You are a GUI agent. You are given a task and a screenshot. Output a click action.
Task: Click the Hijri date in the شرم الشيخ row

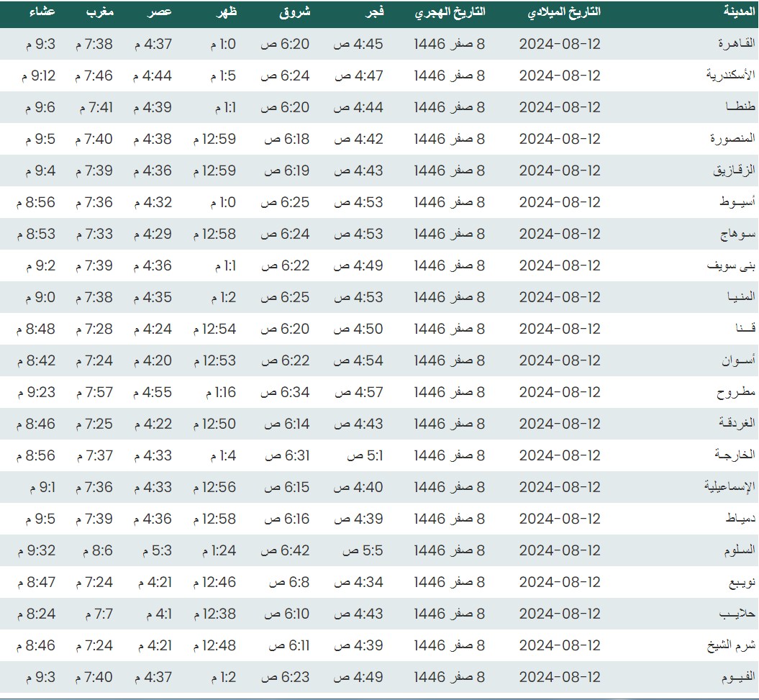450,645
